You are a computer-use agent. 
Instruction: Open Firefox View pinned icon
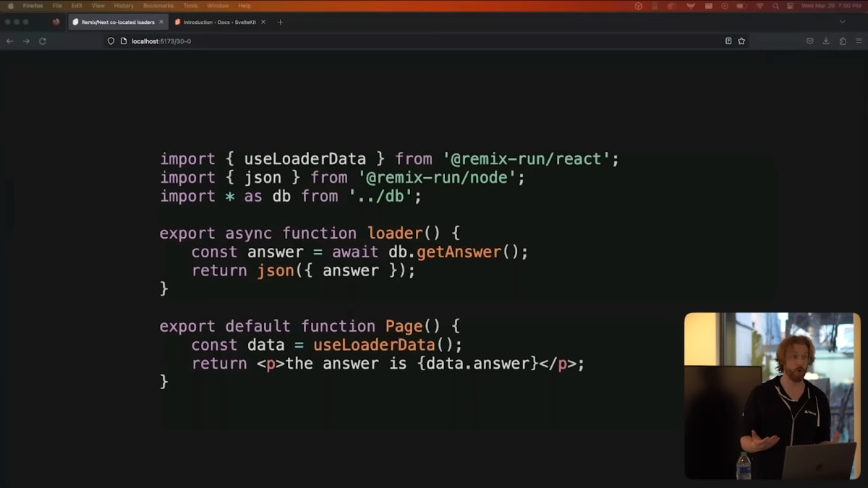(56, 22)
